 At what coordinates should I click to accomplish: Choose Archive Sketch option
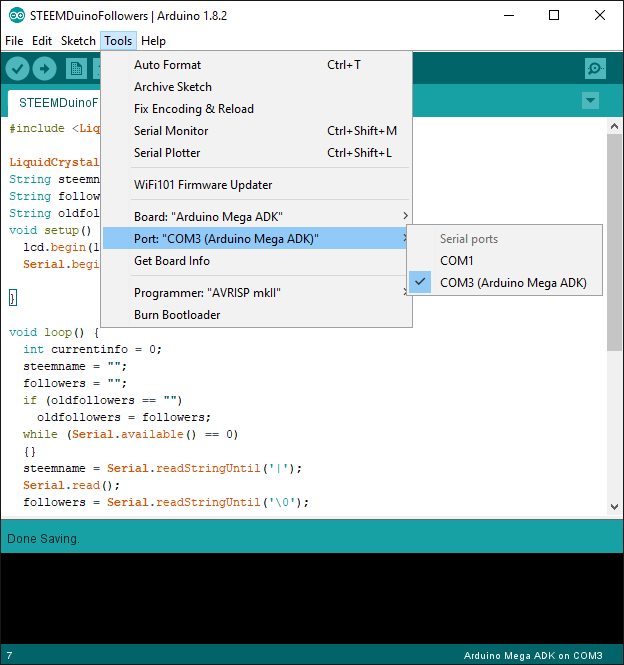coord(256,87)
